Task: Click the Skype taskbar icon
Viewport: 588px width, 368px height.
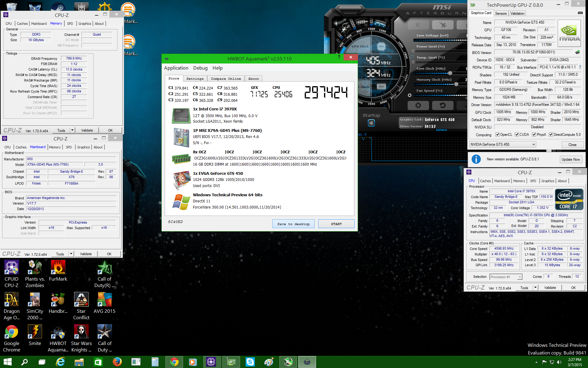Action: (x=250, y=362)
